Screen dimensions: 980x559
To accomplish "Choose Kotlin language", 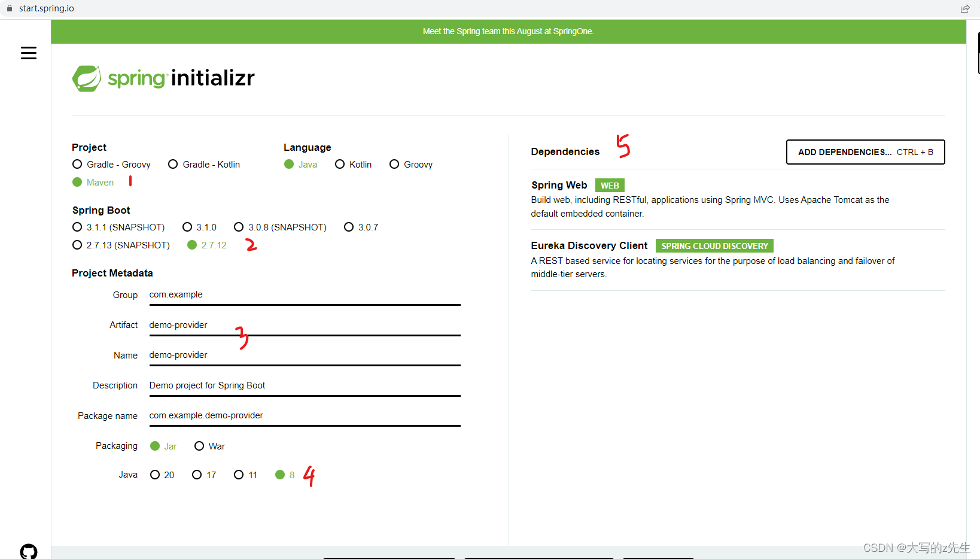I will tap(353, 165).
